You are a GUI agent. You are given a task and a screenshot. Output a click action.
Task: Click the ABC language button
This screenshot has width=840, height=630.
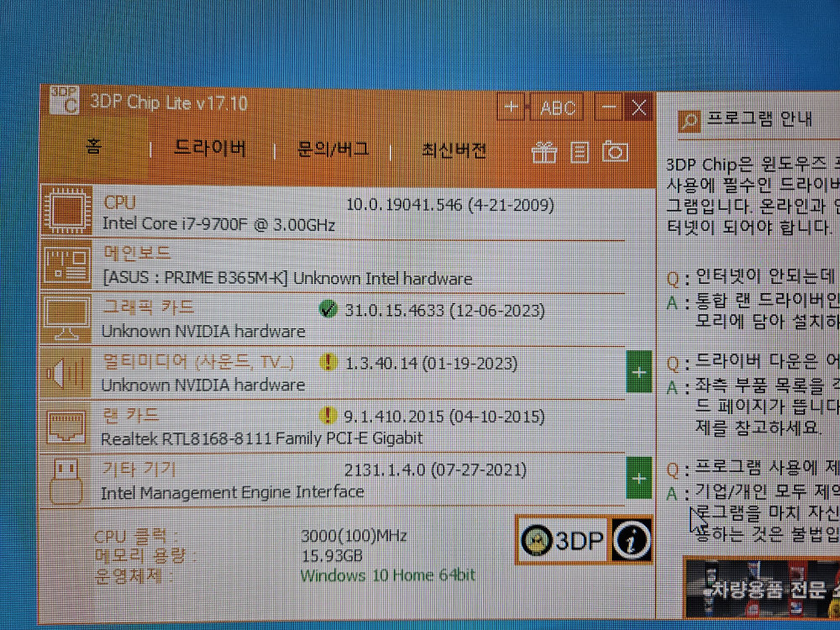pyautogui.click(x=558, y=108)
